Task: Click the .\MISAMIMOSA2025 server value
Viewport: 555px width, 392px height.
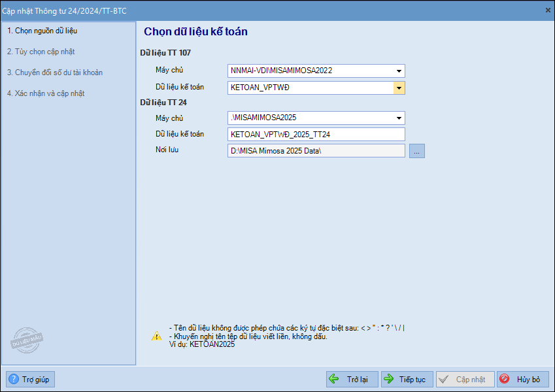Action: coord(263,118)
